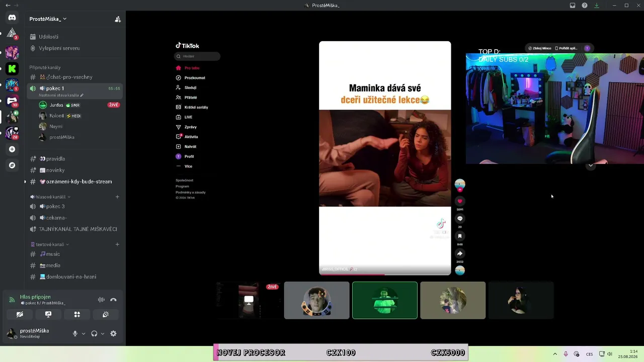Open comments on the TikTok video
Viewport: 644px width, 362px height.
[459, 219]
